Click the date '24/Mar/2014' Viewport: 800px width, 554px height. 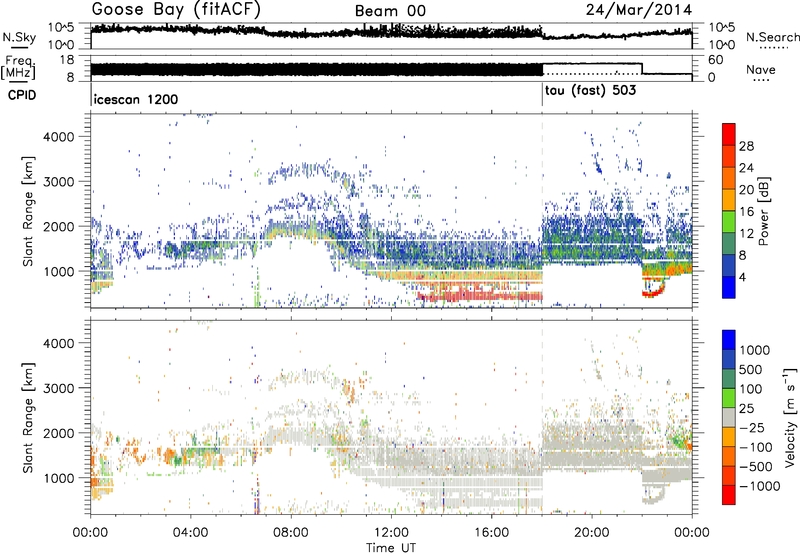pos(639,10)
